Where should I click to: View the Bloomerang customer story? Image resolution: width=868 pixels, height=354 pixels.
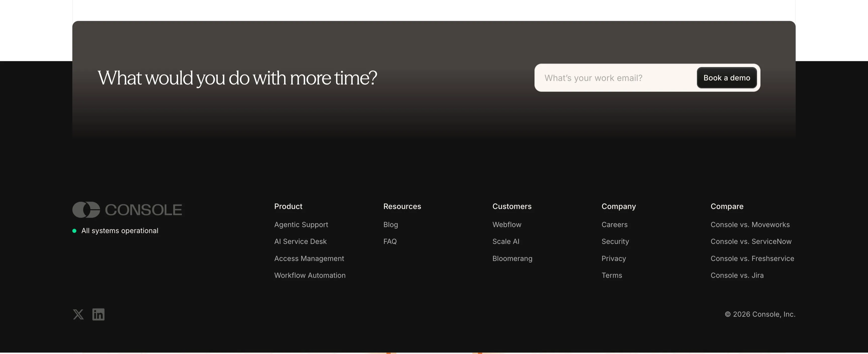[x=512, y=258]
